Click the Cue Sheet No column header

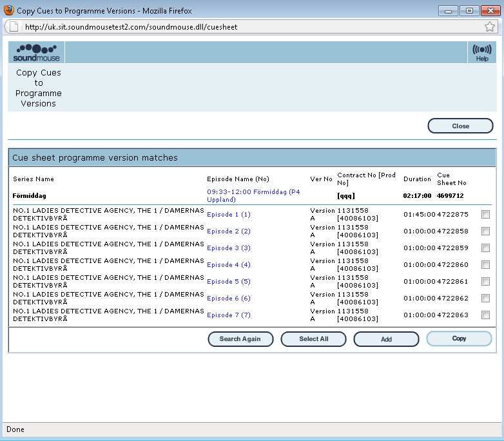(x=452, y=179)
